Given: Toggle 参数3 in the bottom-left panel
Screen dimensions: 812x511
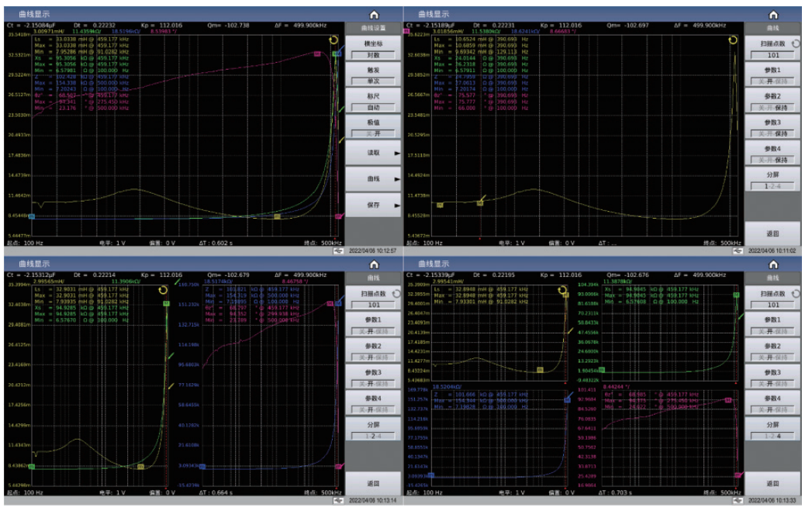Looking at the screenshot, I should (x=373, y=382).
